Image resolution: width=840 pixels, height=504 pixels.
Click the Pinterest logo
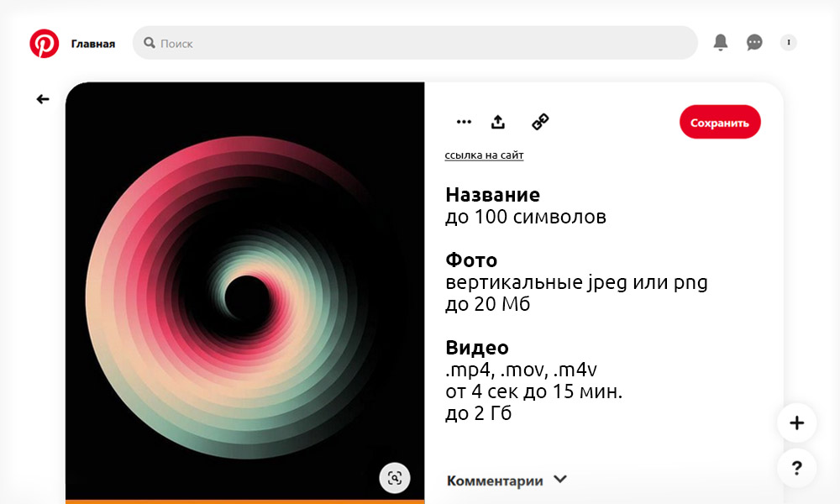click(x=44, y=44)
